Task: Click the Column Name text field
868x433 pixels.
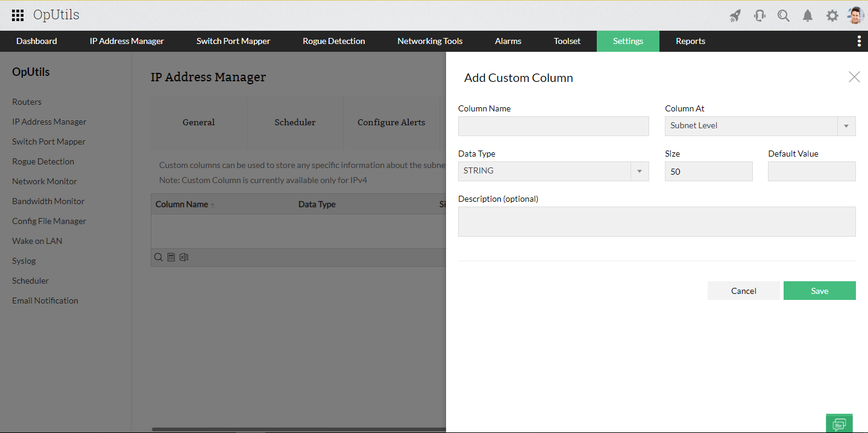Action: [553, 126]
